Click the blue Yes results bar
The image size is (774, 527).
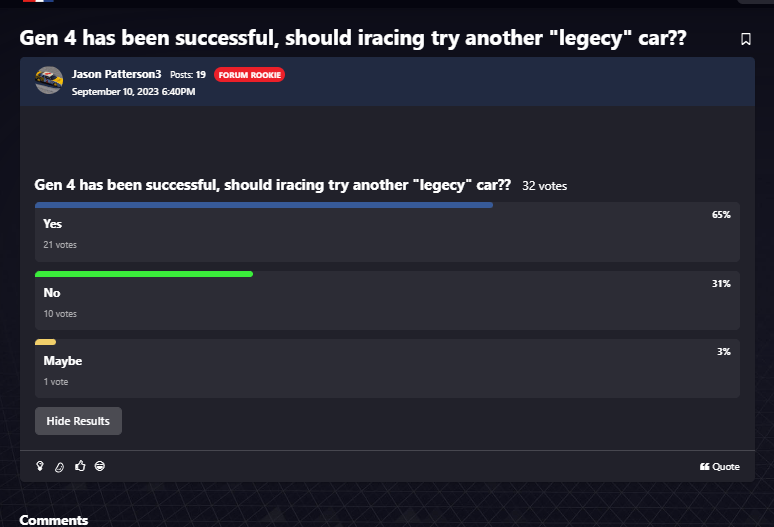pos(264,205)
